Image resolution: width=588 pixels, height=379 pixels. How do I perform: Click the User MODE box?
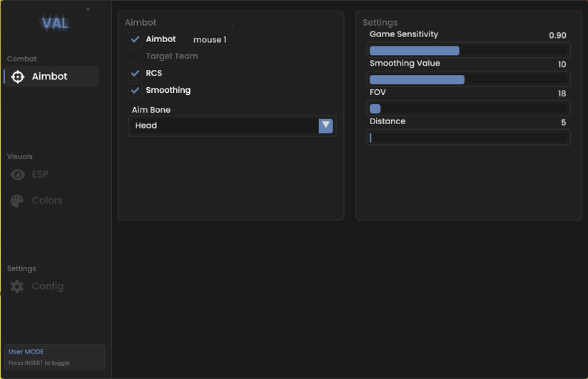(x=56, y=357)
